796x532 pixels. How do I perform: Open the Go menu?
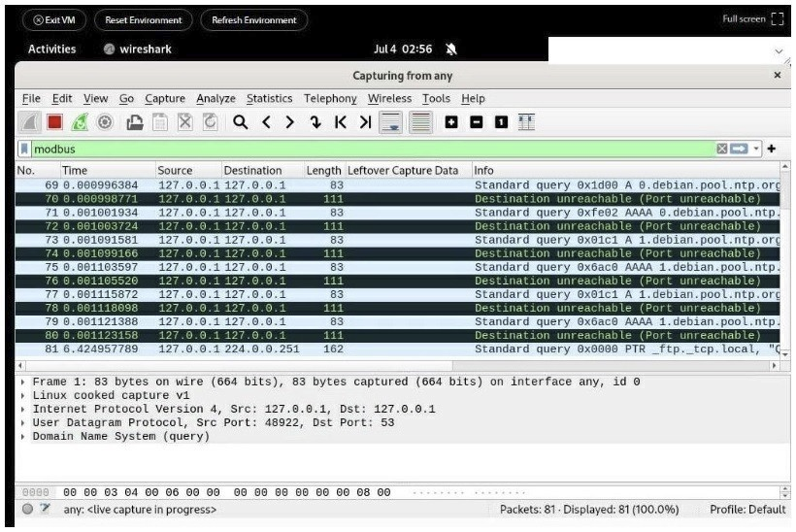pyautogui.click(x=126, y=98)
